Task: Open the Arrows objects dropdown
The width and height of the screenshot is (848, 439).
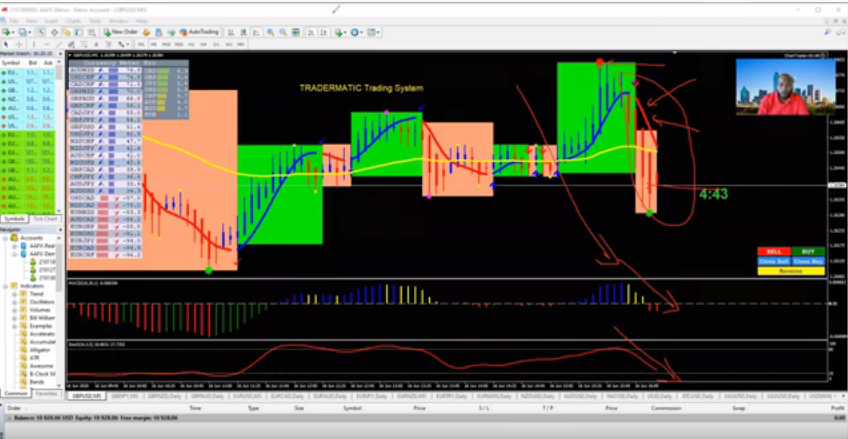Action: (128, 44)
